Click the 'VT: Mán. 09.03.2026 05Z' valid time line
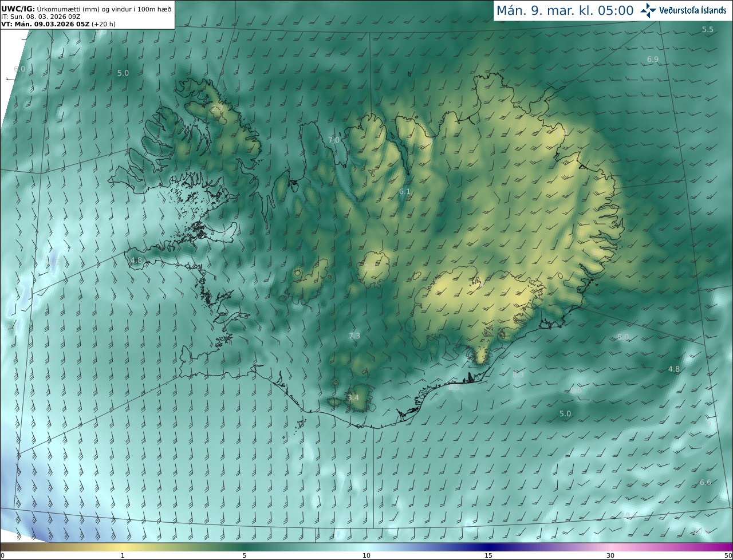 click(58, 24)
